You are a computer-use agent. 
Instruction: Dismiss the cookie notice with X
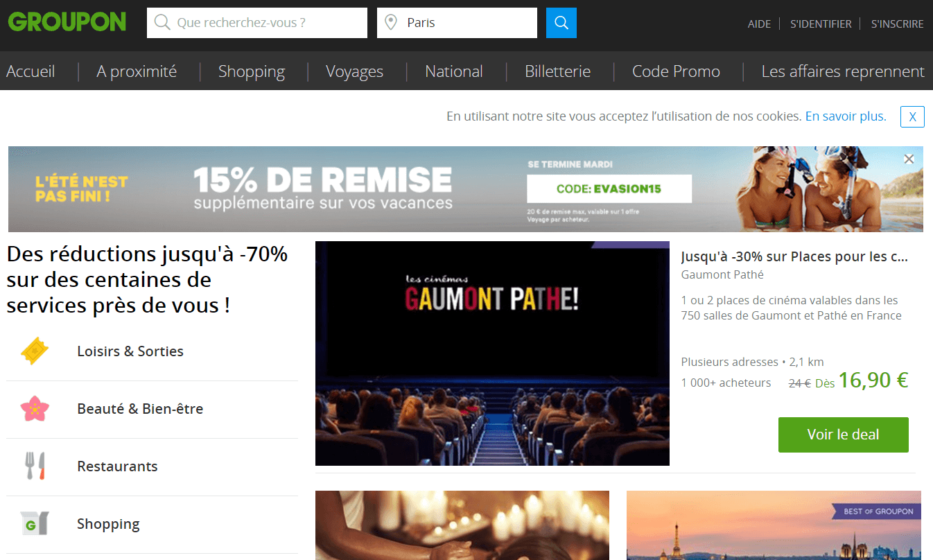coord(912,117)
